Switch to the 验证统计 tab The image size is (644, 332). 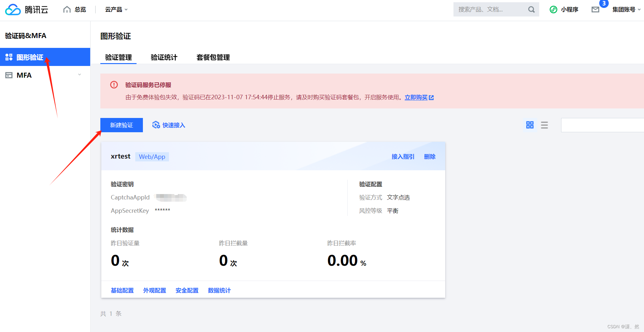click(164, 57)
